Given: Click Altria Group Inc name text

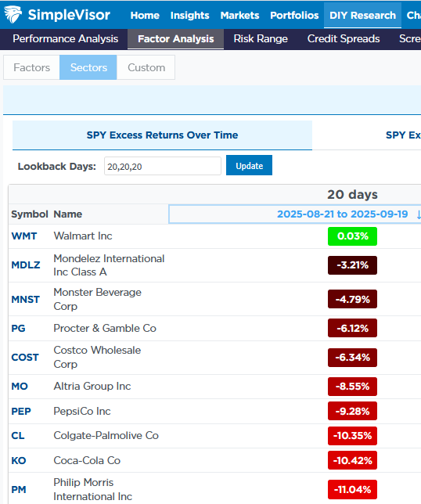Looking at the screenshot, I should pos(92,386).
